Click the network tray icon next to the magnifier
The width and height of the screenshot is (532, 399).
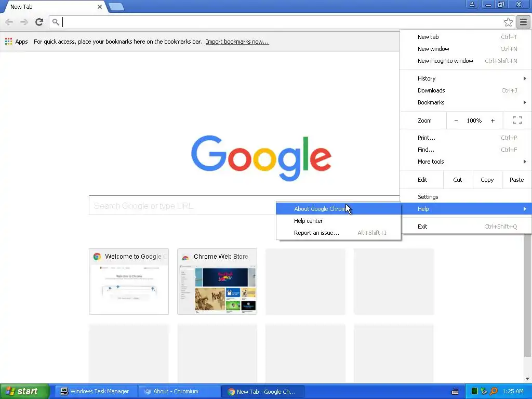pyautogui.click(x=484, y=391)
